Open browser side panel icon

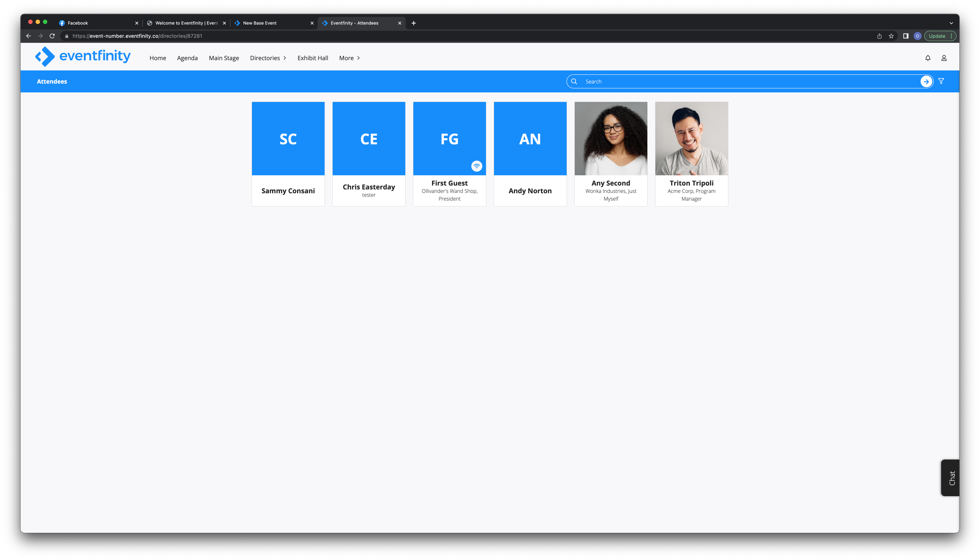pyautogui.click(x=906, y=36)
